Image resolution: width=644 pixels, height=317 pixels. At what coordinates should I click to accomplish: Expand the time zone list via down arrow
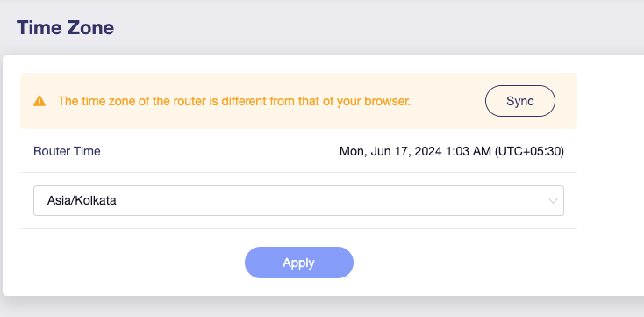pos(553,201)
